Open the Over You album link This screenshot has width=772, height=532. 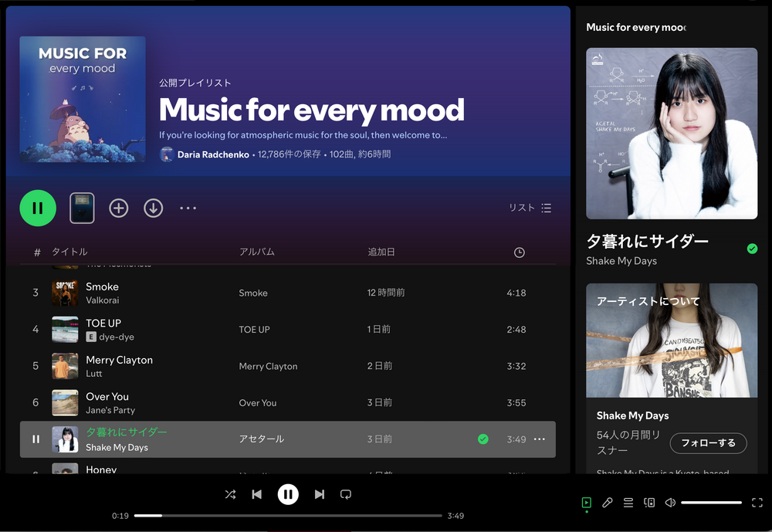click(258, 402)
